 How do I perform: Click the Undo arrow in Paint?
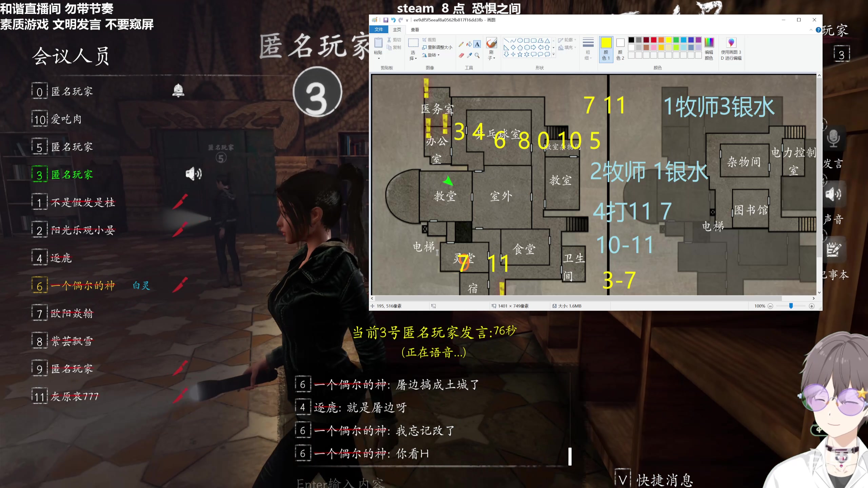click(393, 20)
